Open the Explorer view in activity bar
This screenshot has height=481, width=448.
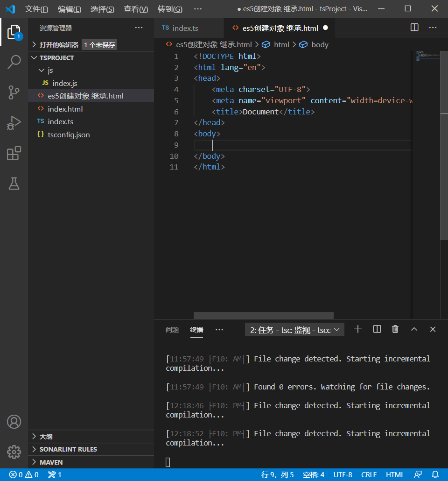click(x=14, y=32)
